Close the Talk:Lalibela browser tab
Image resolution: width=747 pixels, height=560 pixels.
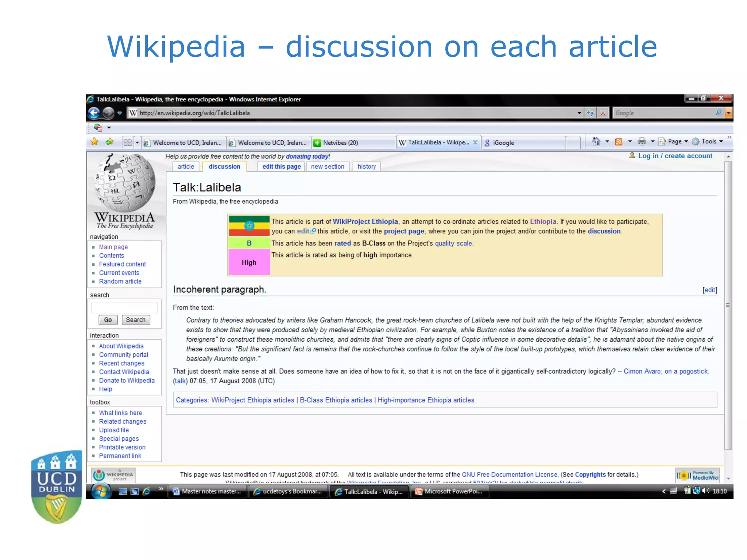[475, 143]
